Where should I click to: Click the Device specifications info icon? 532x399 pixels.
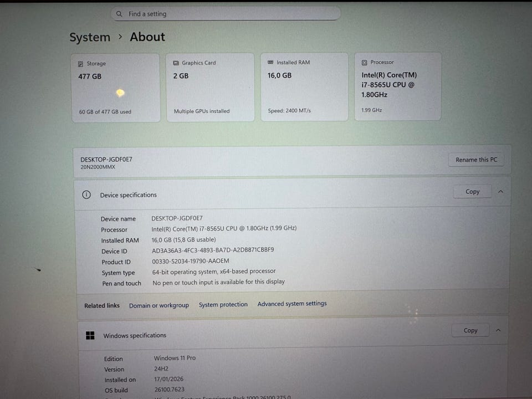86,195
